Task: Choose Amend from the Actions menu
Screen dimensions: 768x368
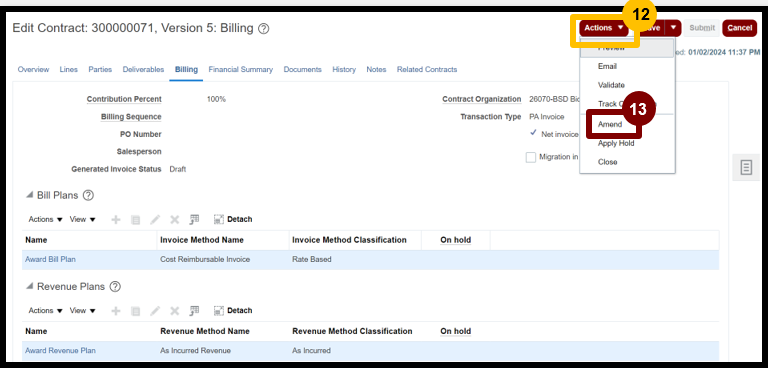Action: (610, 124)
